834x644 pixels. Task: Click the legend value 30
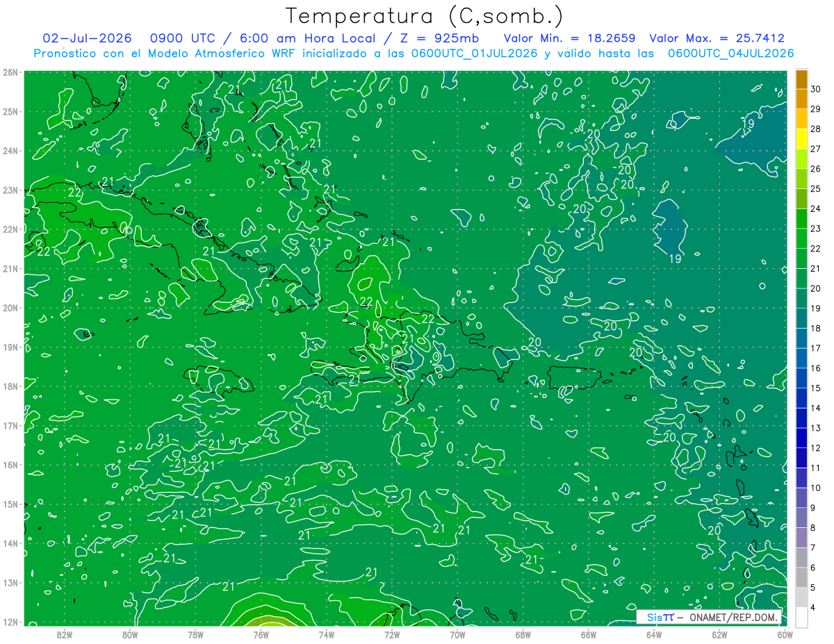click(816, 89)
